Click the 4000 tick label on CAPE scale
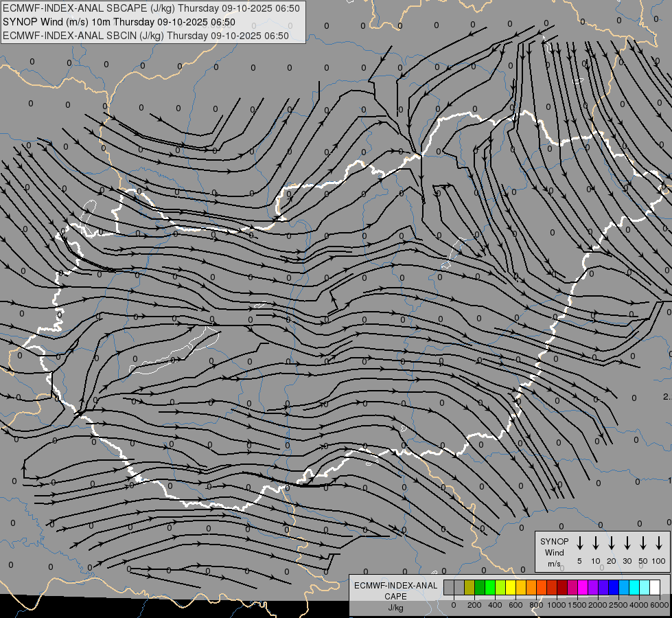The width and height of the screenshot is (672, 618). [638, 605]
